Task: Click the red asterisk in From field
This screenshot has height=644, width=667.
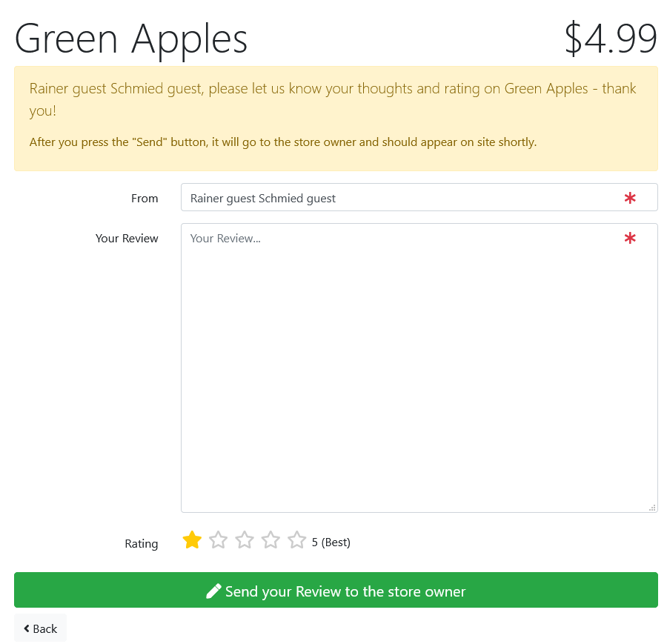Action: click(630, 198)
